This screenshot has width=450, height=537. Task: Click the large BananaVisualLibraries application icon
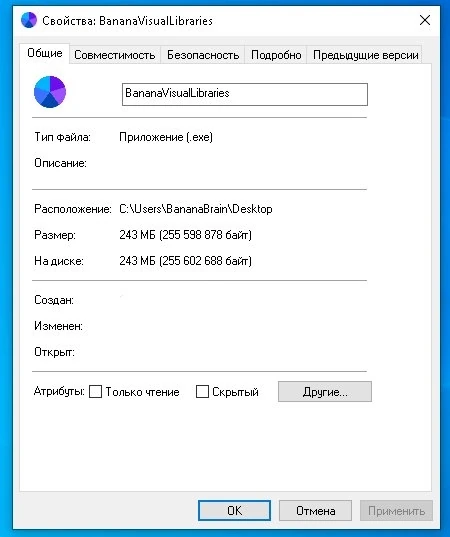tap(50, 92)
